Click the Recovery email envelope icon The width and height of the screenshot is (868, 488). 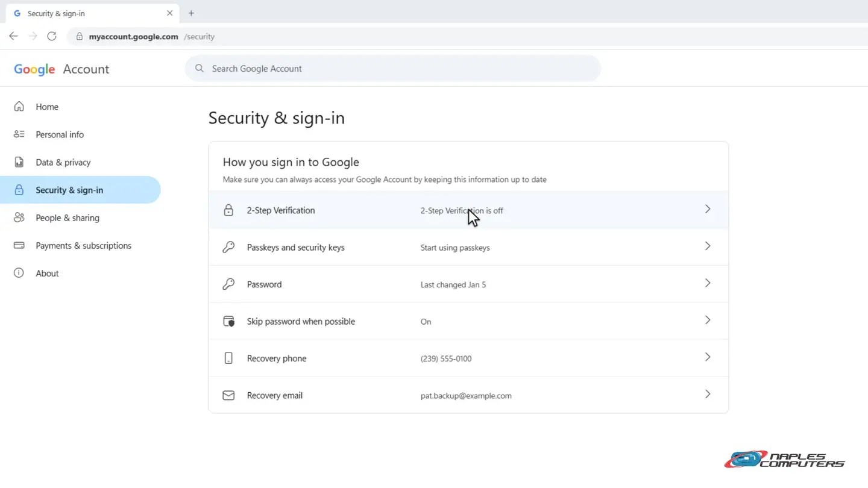pos(228,395)
